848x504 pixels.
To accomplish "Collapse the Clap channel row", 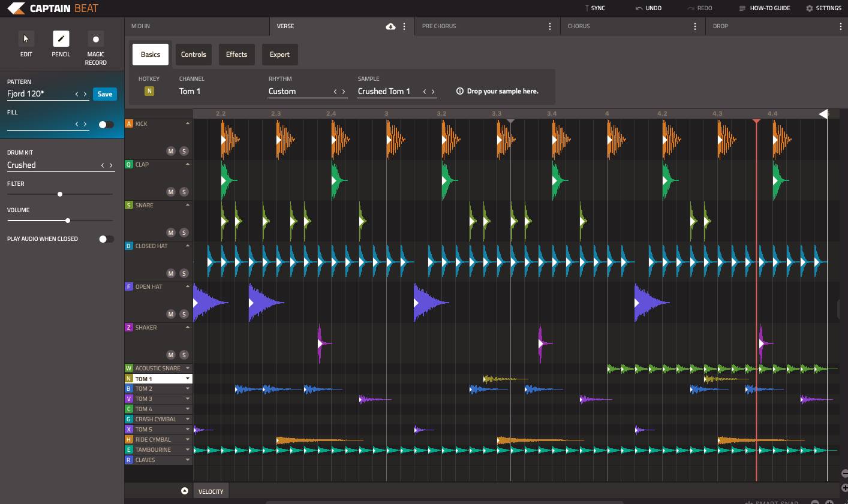I will click(x=188, y=164).
